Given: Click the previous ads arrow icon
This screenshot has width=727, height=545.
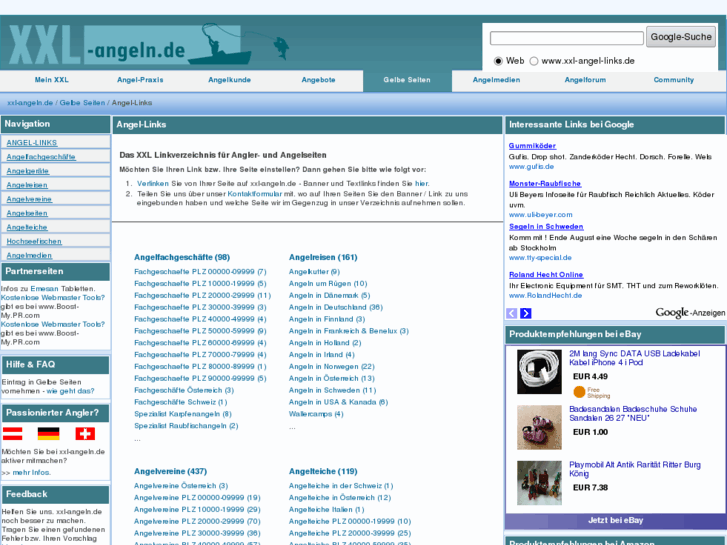Looking at the screenshot, I should pyautogui.click(x=511, y=314).
